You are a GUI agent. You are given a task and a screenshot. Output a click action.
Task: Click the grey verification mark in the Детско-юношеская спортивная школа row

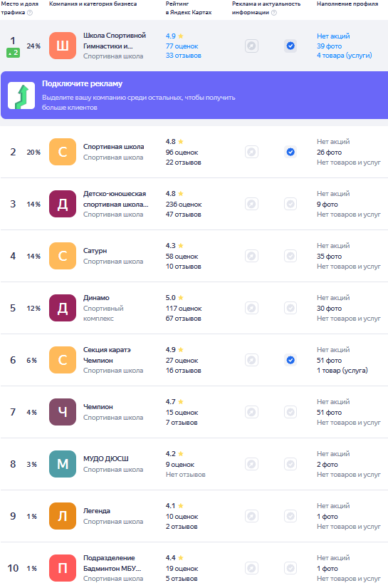coord(290,204)
